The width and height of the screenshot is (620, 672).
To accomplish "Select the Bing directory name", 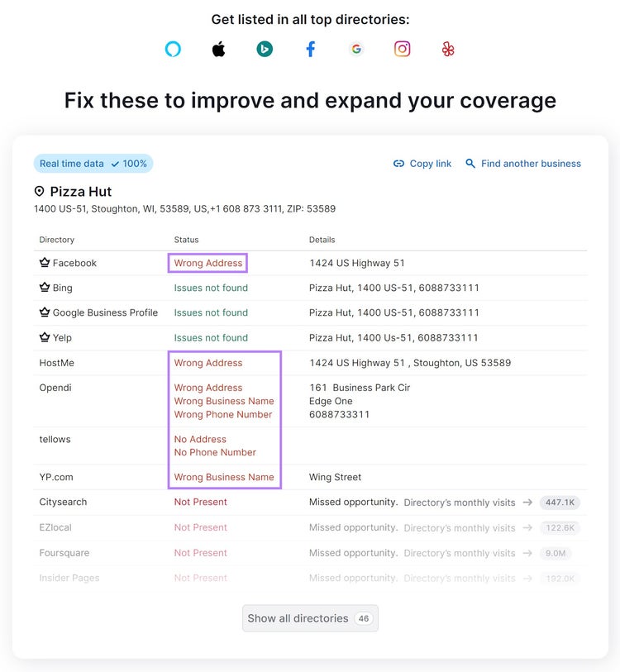I will [x=63, y=288].
